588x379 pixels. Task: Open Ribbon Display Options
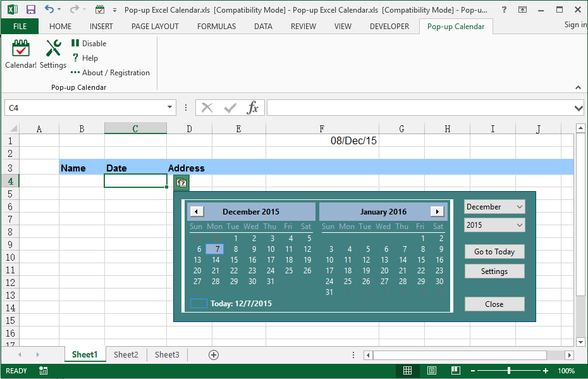pyautogui.click(x=522, y=9)
